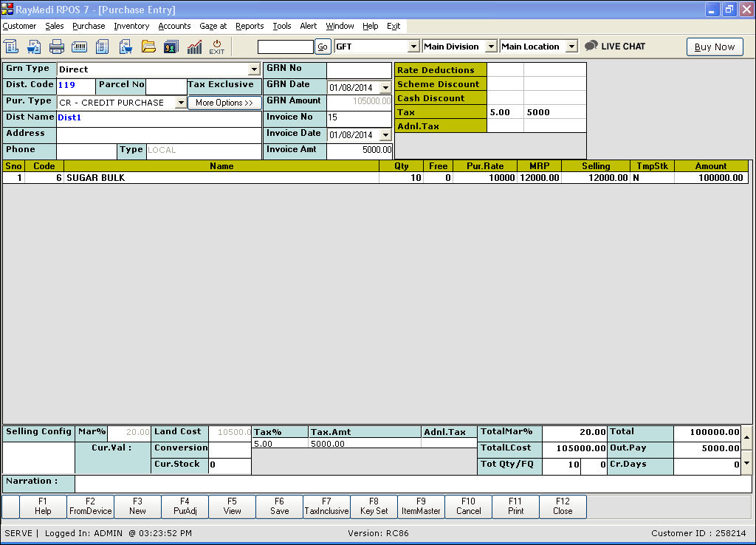
Task: Toggle F7 TaxInclusive mode button
Action: click(x=326, y=507)
